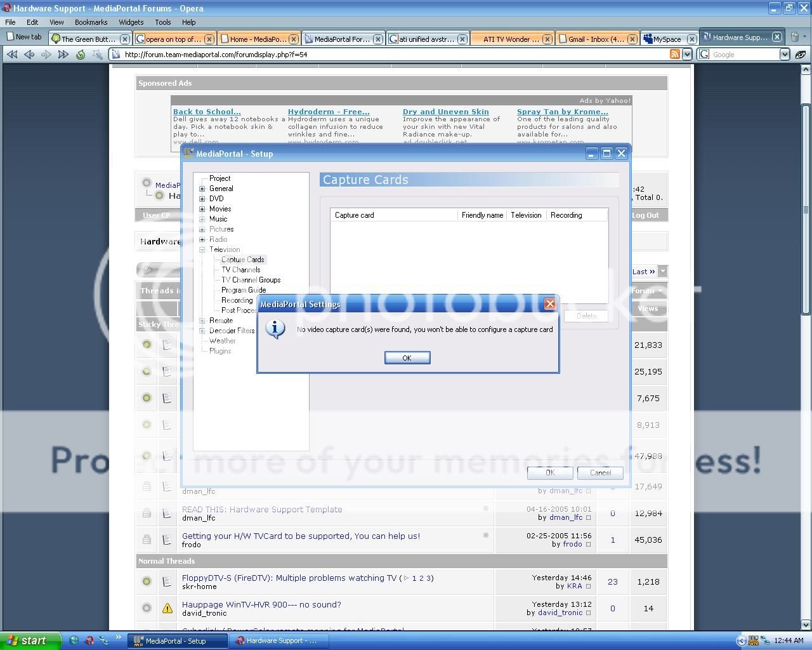Click the Fast Forward navigation button
The height and width of the screenshot is (650, 812).
pyautogui.click(x=63, y=55)
